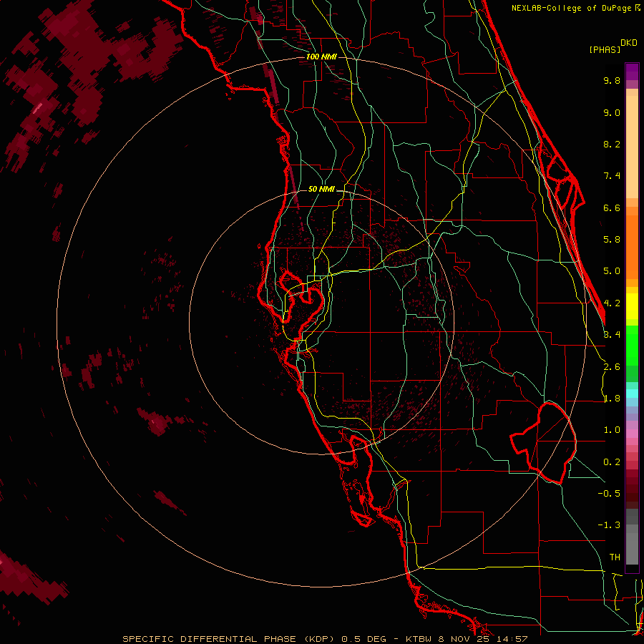Click the cyan band of the color bar
The image size is (644, 644).
(x=632, y=394)
